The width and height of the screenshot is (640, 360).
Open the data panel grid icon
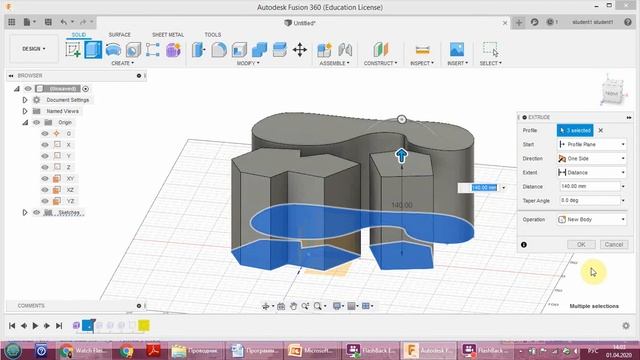[12, 22]
